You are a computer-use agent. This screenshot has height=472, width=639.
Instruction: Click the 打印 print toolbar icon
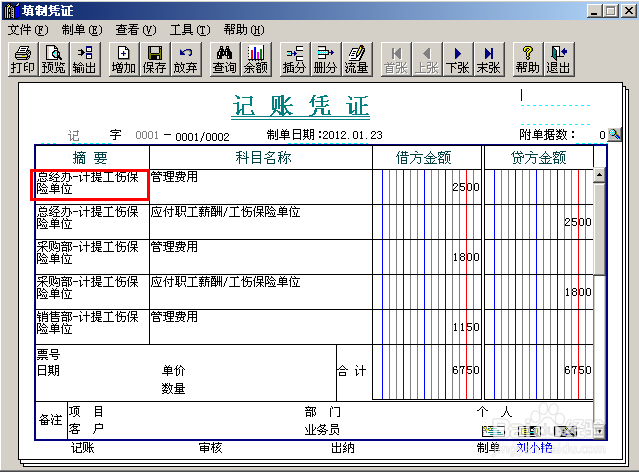[x=23, y=60]
